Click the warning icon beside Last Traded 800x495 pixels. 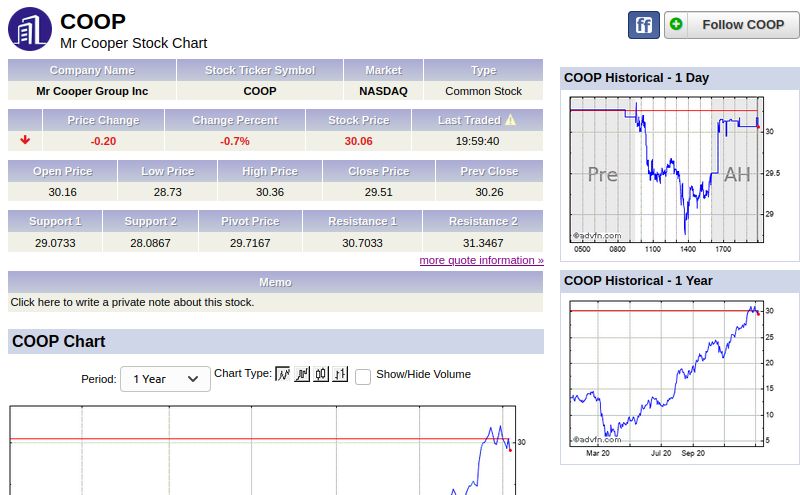[x=510, y=120]
